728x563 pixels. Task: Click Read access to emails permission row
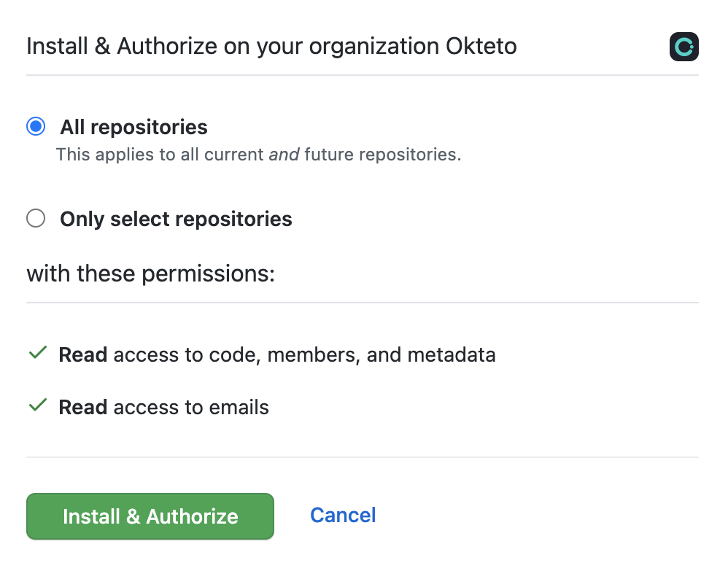163,407
